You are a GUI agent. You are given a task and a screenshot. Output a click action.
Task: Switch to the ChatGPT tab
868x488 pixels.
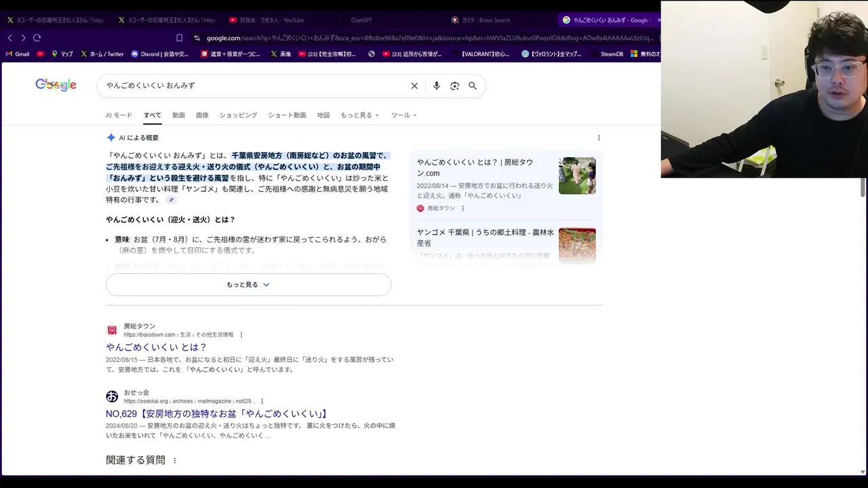361,20
